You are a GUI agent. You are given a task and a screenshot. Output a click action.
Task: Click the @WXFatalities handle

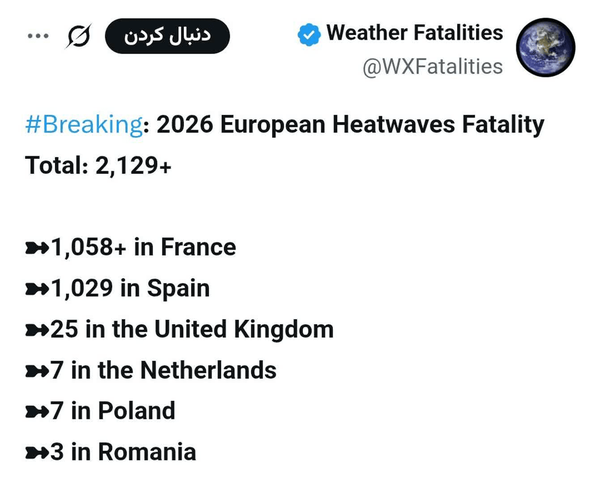(x=432, y=67)
